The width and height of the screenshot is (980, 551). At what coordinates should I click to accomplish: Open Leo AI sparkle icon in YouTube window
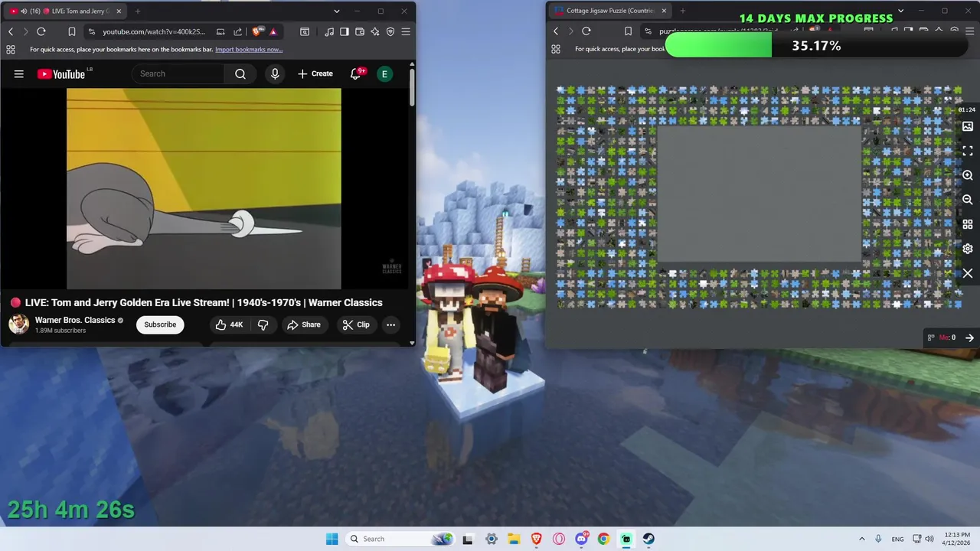point(375,31)
